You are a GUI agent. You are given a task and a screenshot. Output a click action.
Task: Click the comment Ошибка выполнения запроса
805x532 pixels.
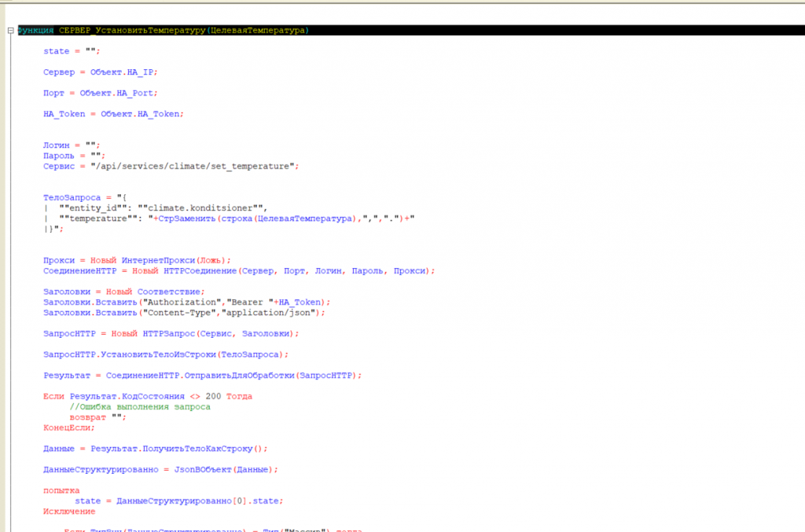140,407
